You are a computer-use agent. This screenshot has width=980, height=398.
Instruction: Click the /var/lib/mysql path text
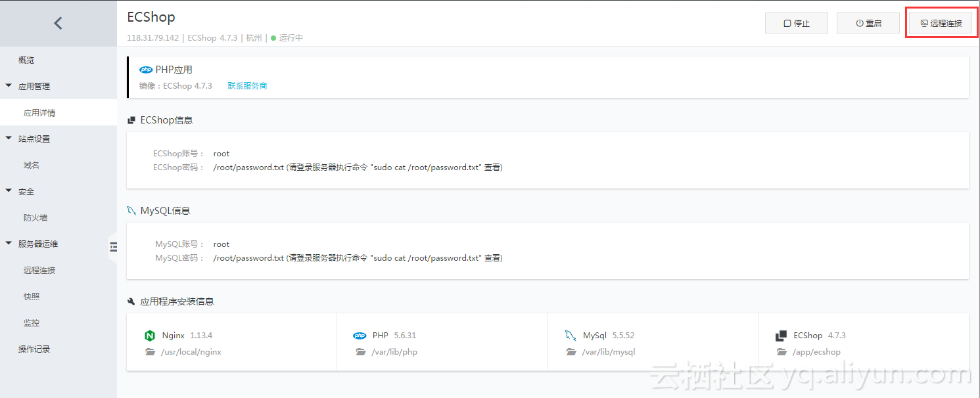click(609, 352)
